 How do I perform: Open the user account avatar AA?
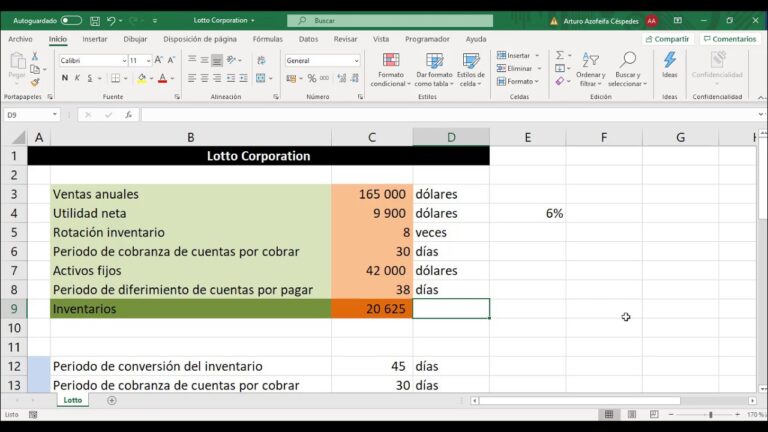[651, 21]
